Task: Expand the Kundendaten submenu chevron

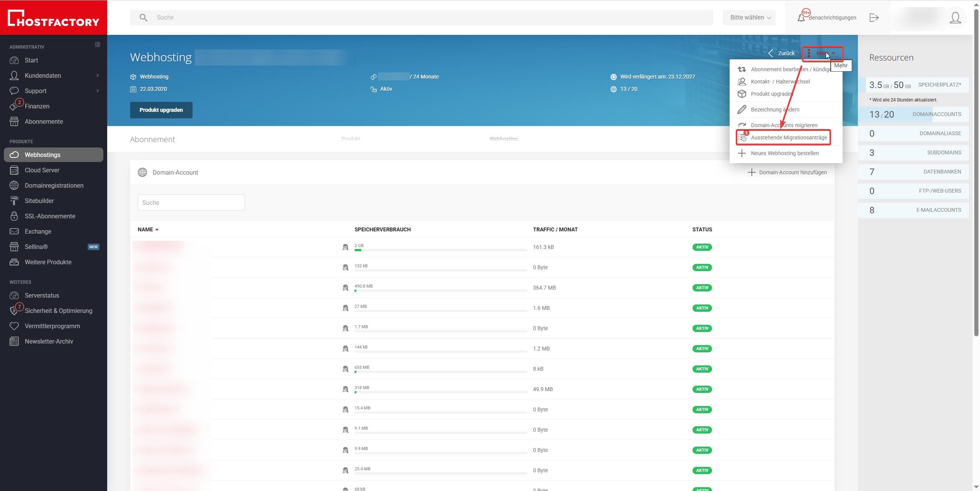Action: (x=98, y=75)
